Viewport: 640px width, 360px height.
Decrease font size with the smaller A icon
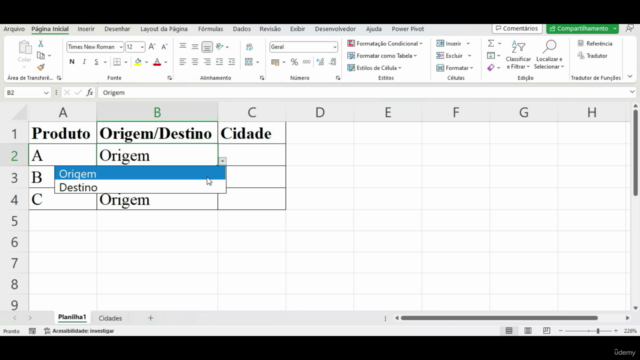point(164,47)
